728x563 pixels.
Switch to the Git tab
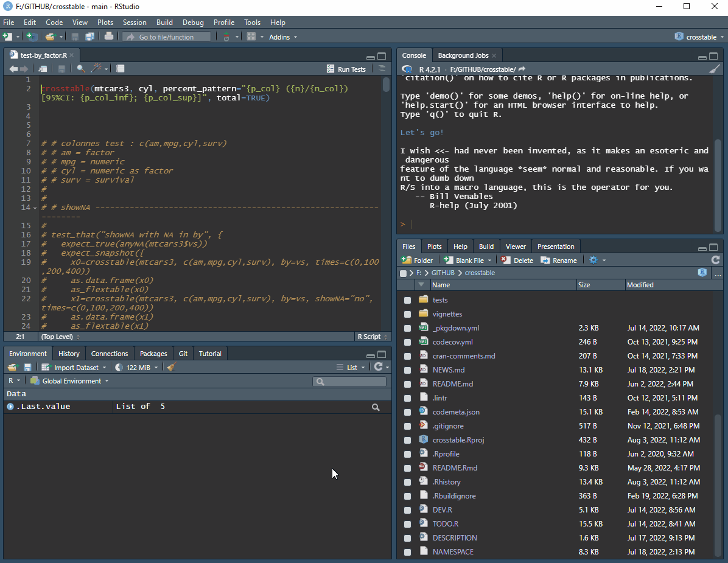[183, 354]
